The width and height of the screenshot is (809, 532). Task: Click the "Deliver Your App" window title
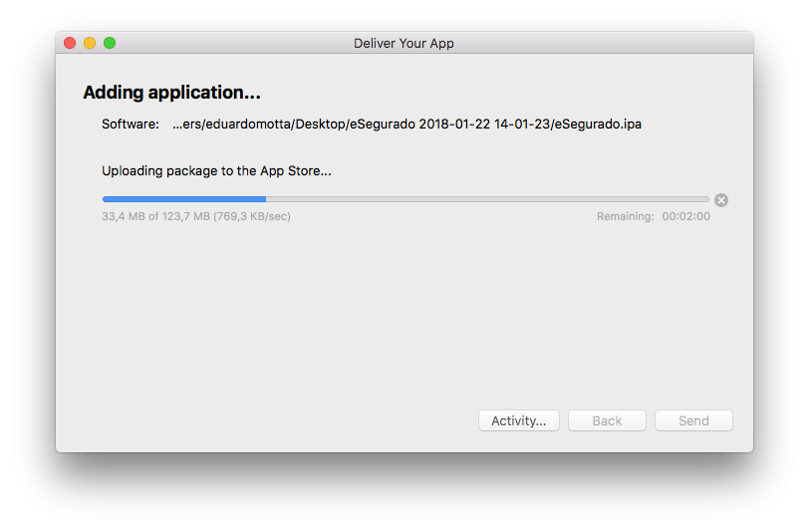[404, 43]
